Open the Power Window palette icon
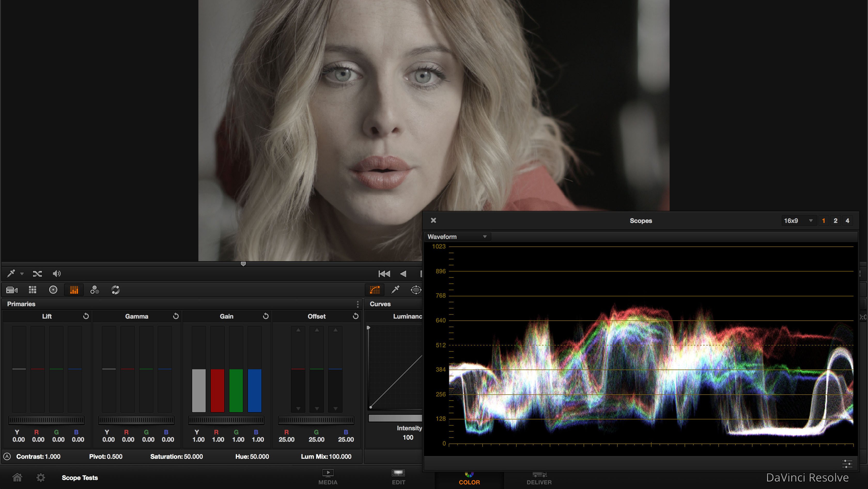The image size is (868, 489). [416, 290]
